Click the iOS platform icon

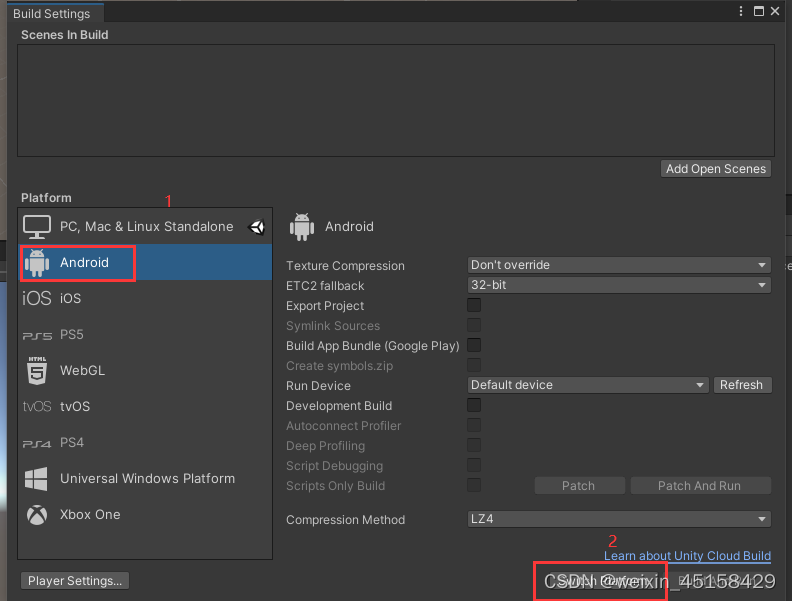point(37,298)
